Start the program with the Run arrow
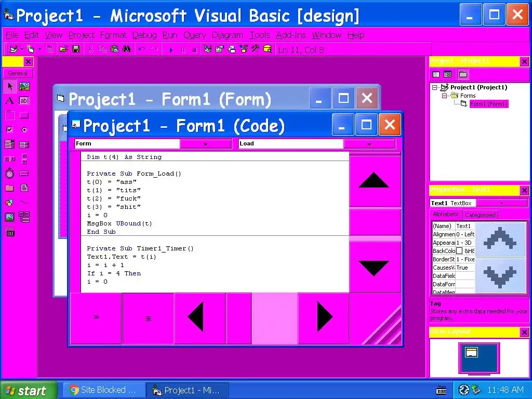Image resolution: width=532 pixels, height=399 pixels. tap(171, 50)
